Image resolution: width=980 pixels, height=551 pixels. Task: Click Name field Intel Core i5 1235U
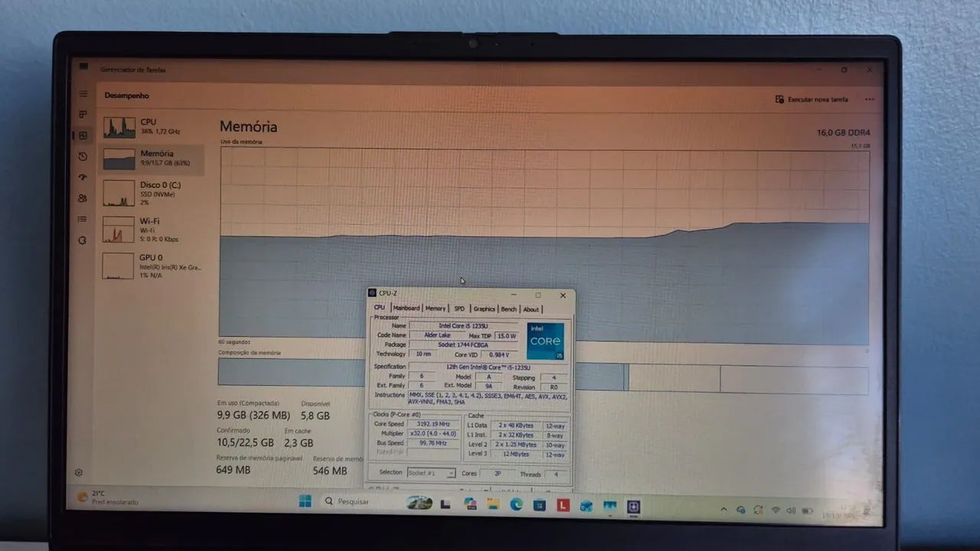tap(463, 325)
